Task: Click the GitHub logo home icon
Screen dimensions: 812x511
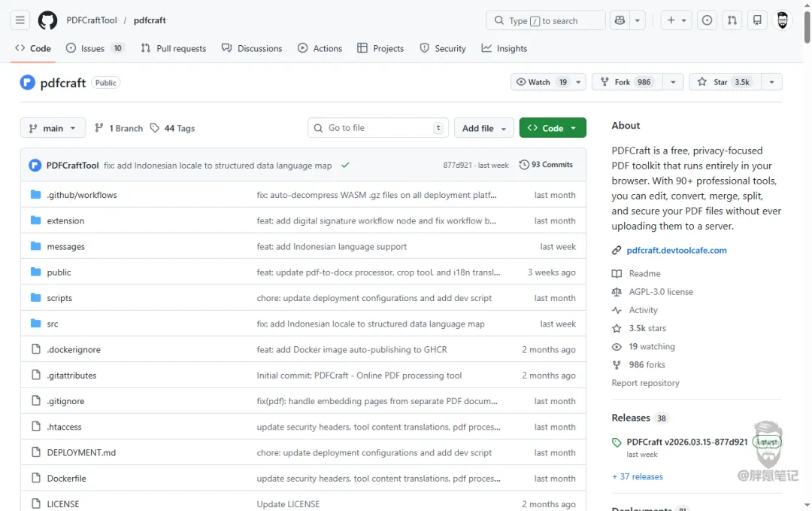Action: (47, 20)
